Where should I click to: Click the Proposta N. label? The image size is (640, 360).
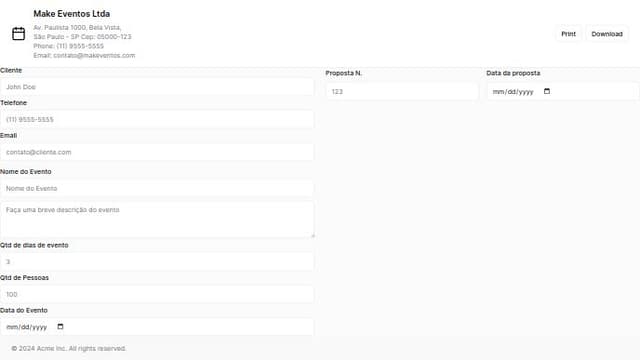344,73
